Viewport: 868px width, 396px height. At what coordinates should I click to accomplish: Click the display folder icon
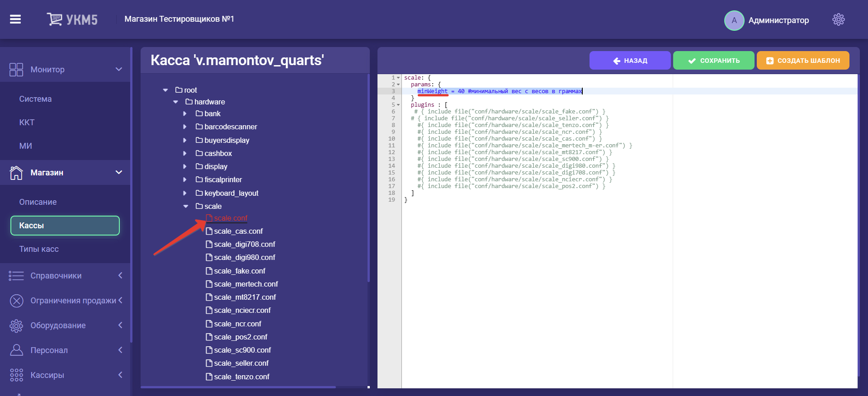199,166
